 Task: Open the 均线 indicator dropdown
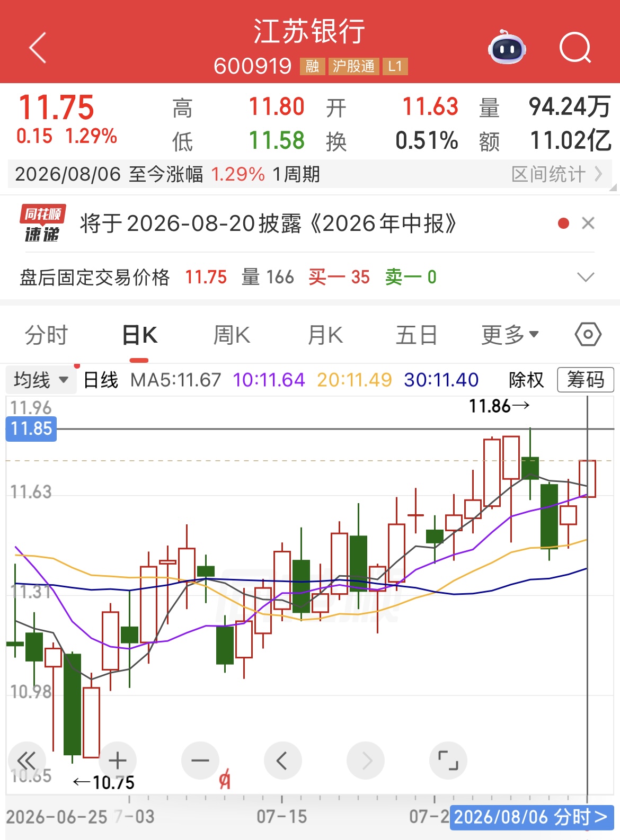coord(41,380)
